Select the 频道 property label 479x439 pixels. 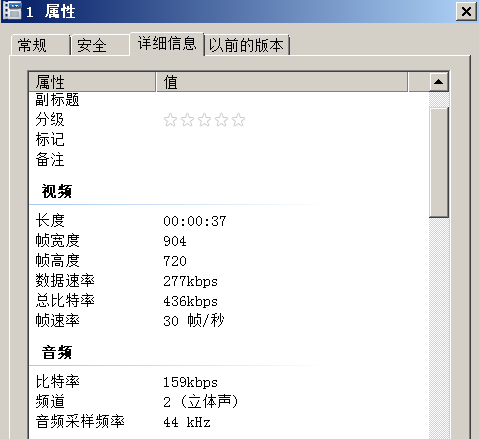click(x=50, y=401)
